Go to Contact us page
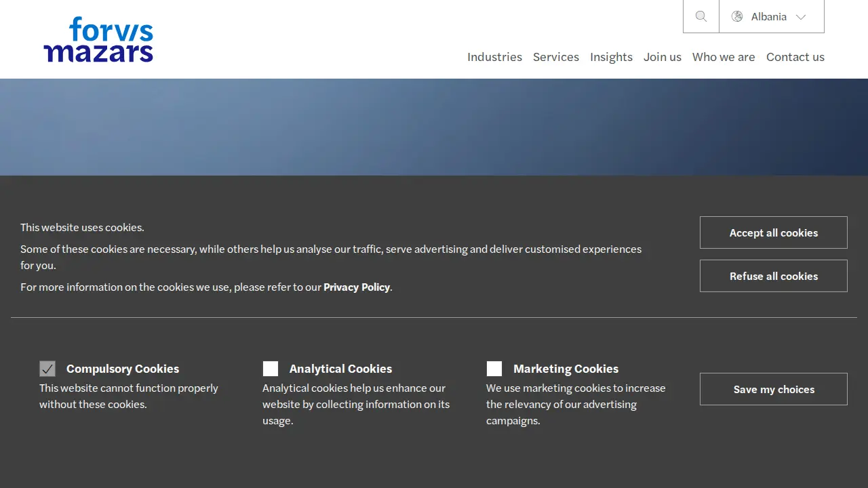868x488 pixels. pos(795,57)
